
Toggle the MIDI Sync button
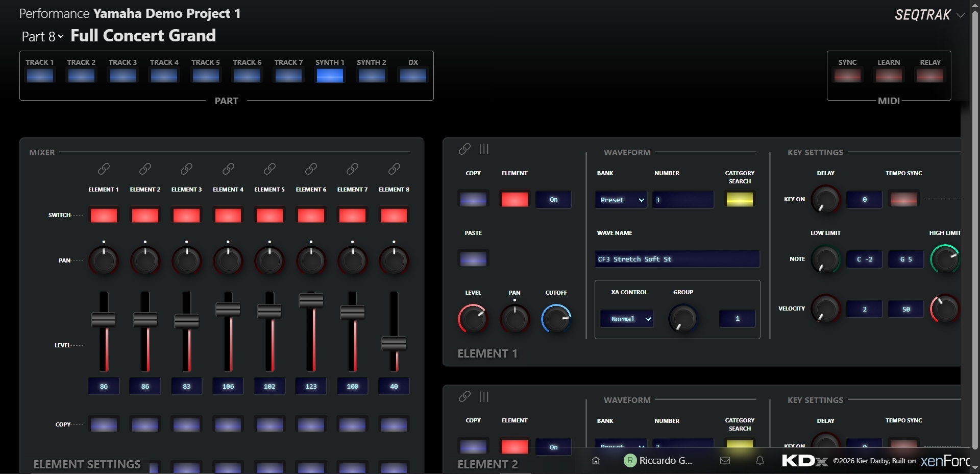(847, 76)
